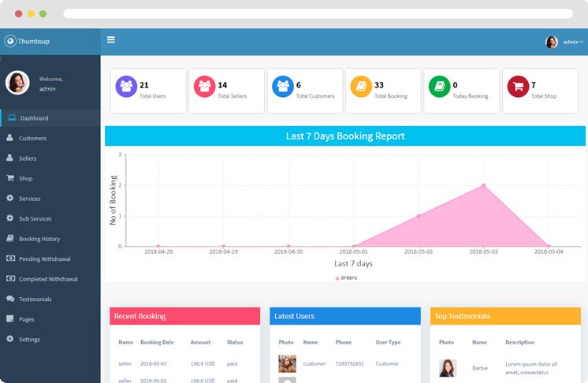Toggle the Orders legend in chart

click(x=347, y=278)
